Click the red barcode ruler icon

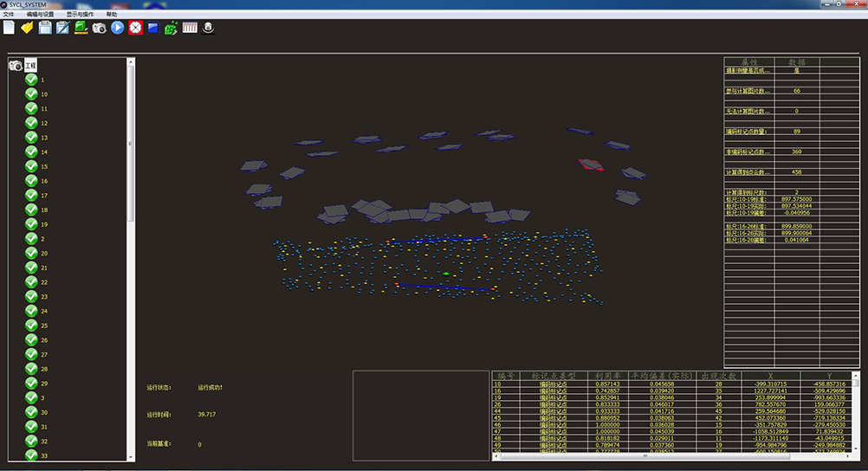190,28
